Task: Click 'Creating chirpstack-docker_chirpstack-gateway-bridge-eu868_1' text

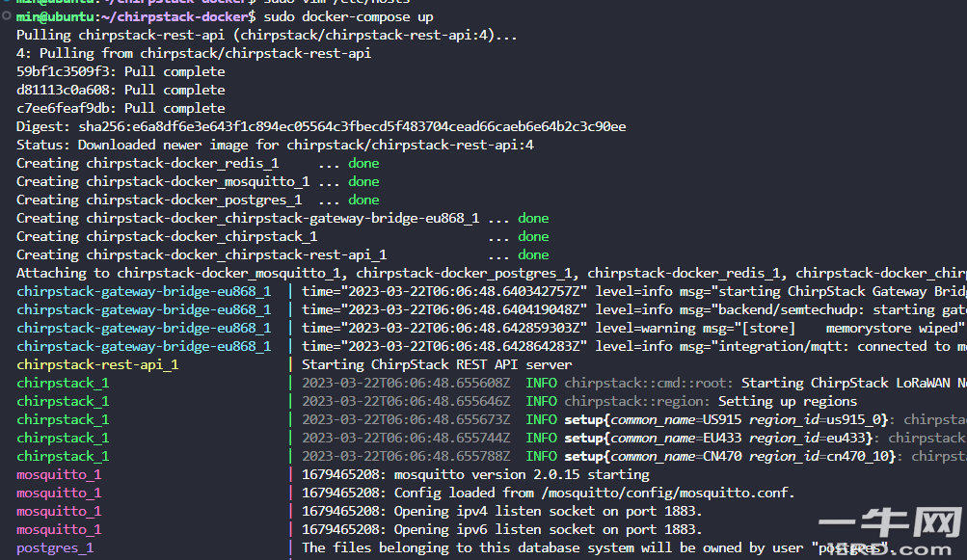Action: coord(248,219)
